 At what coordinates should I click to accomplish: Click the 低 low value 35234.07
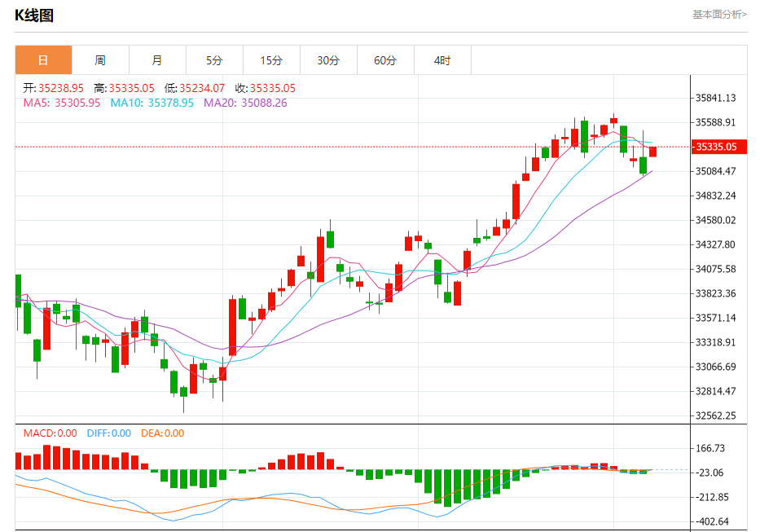pyautogui.click(x=202, y=88)
